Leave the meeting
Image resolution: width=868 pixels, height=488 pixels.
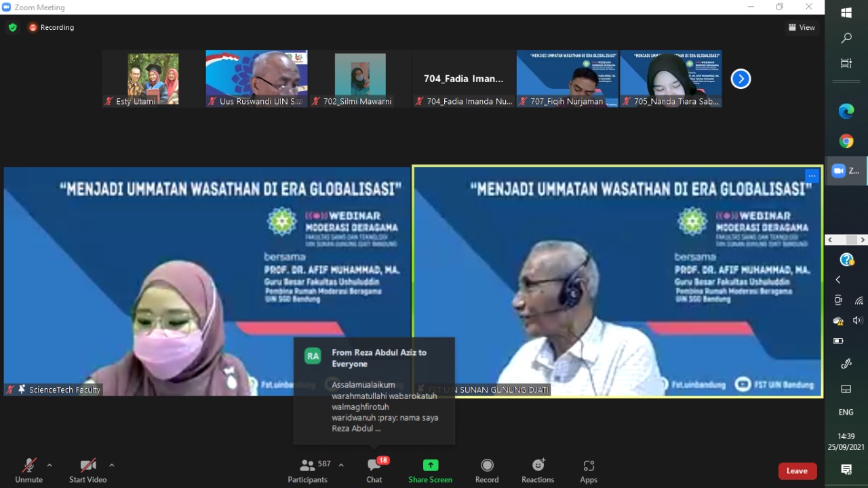point(797,470)
